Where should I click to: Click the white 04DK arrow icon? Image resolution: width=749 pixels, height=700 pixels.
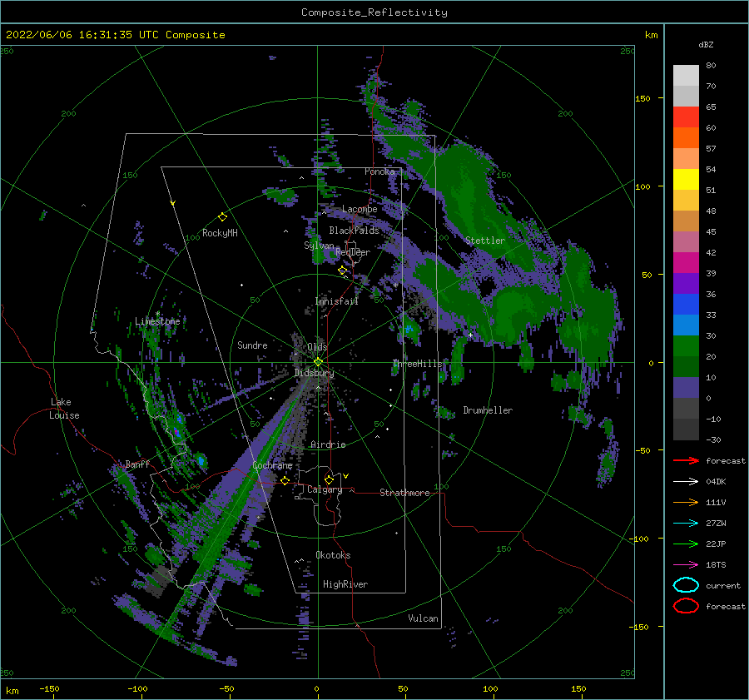coord(686,481)
